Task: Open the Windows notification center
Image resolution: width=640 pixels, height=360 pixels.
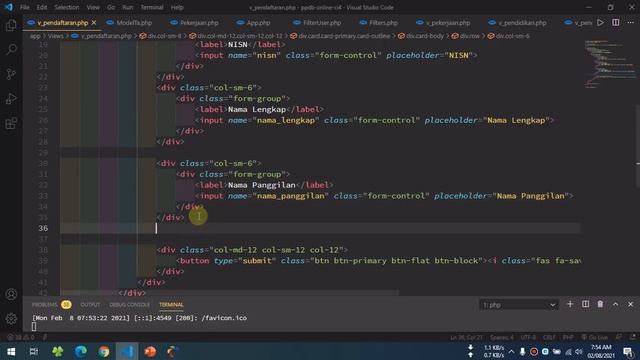Action: (629, 351)
